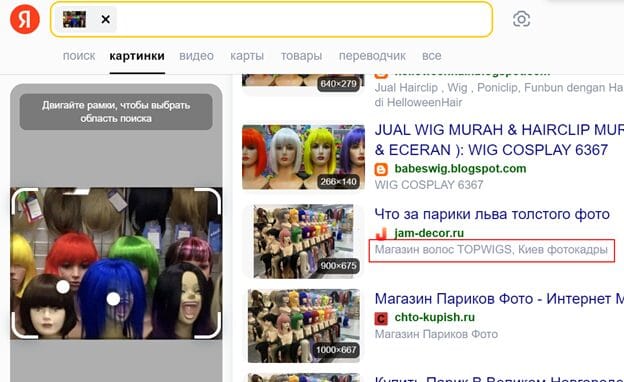Viewport: 624px width, 382px height.
Task: Click the Yandex logo icon
Action: tap(25, 19)
